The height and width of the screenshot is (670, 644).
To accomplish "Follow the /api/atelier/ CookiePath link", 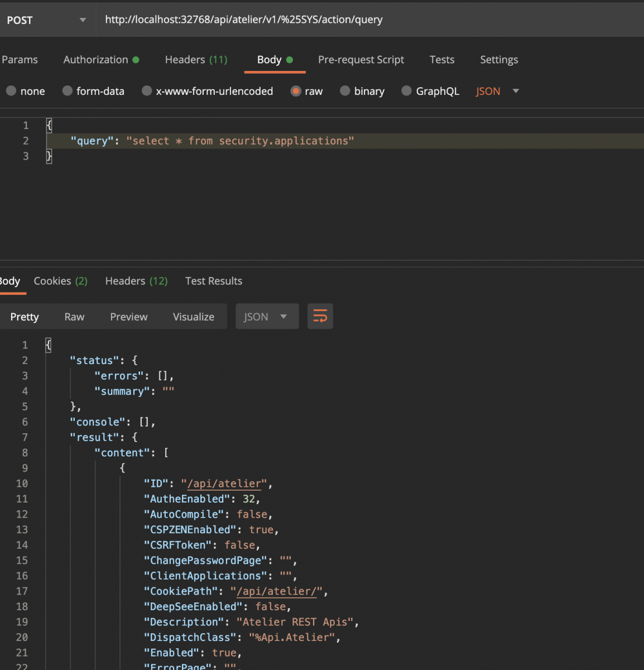I will pos(276,591).
